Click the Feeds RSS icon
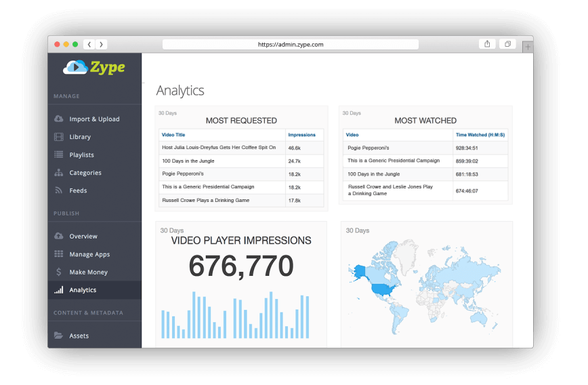 click(59, 190)
